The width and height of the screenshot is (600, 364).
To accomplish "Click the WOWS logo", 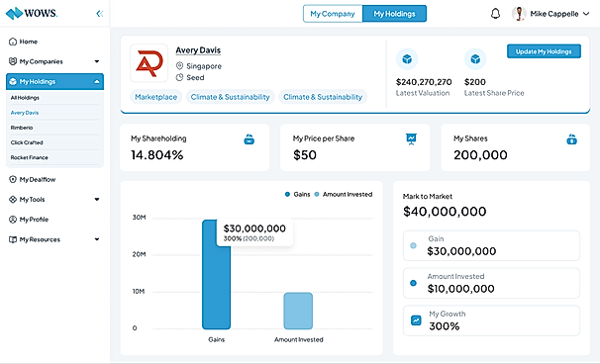I will point(32,14).
